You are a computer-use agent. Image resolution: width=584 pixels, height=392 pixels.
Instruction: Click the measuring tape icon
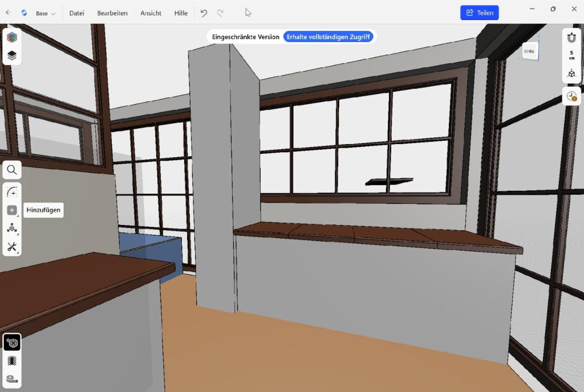[12, 379]
